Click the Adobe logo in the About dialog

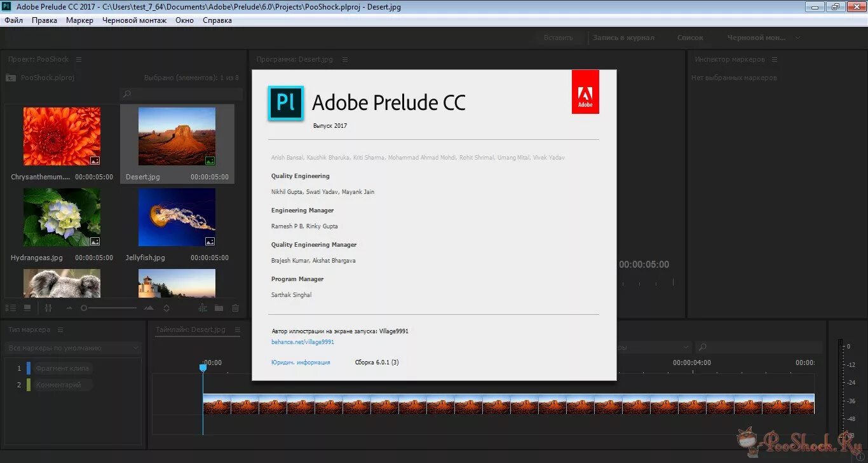(585, 92)
